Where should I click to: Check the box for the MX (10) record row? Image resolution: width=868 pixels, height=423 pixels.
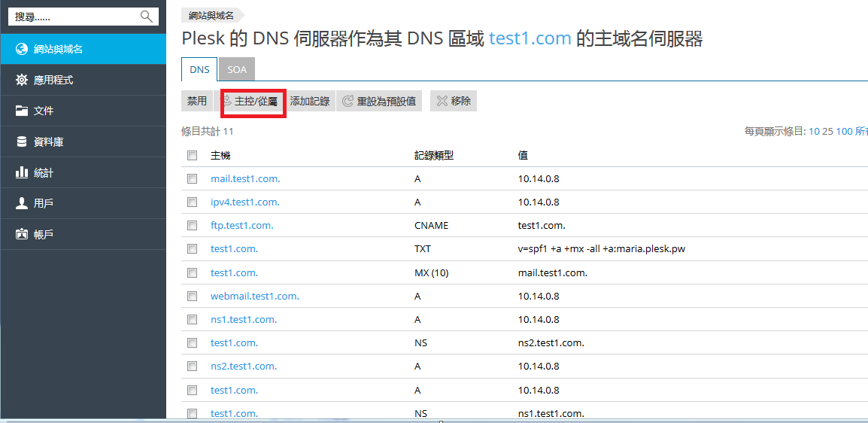click(192, 272)
